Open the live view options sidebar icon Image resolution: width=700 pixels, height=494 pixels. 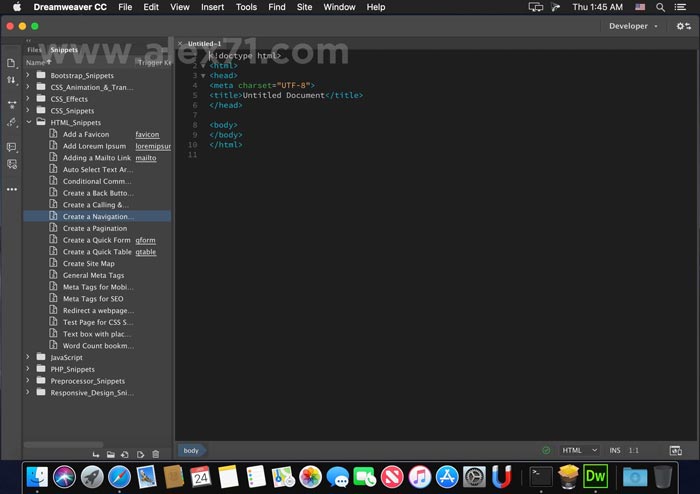pyautogui.click(x=12, y=105)
